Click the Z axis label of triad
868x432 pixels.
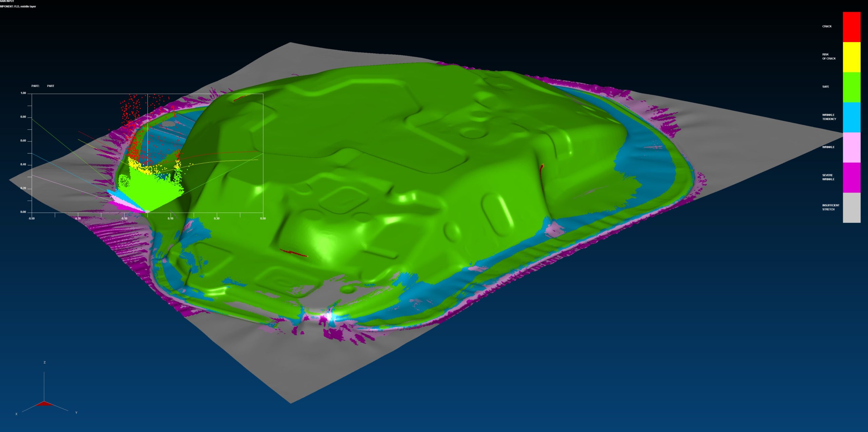click(44, 363)
